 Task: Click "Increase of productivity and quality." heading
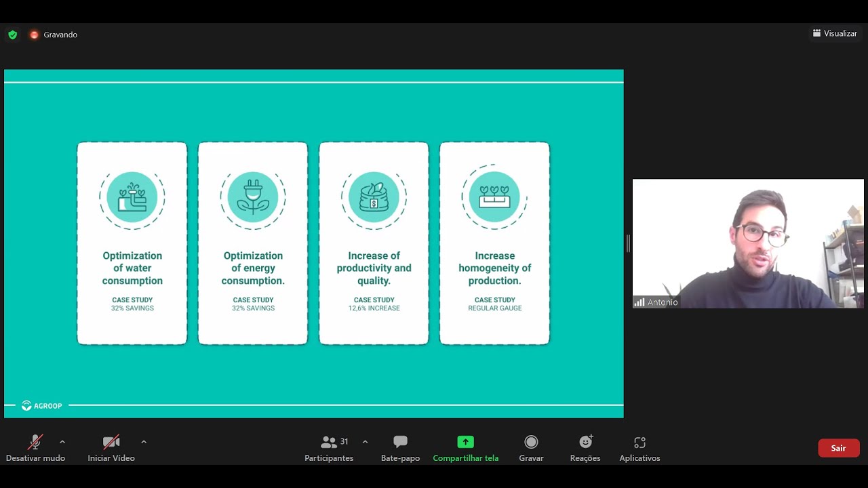(x=374, y=268)
